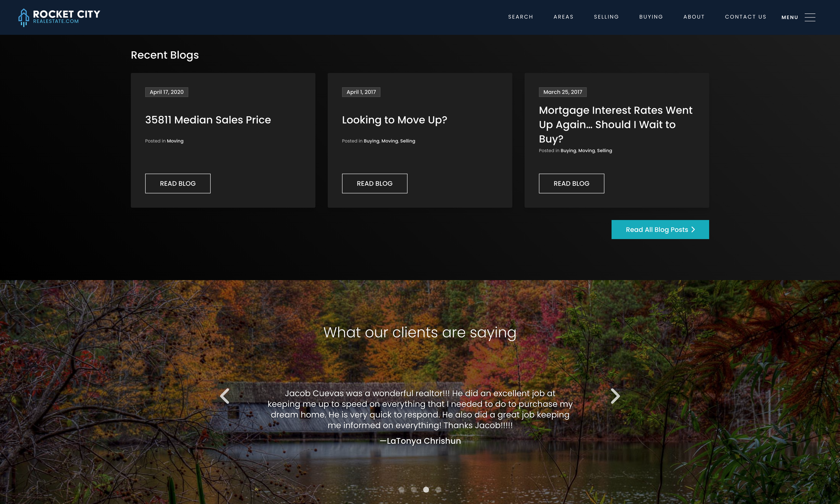Viewport: 840px width, 504px height.
Task: Open the CONTACT US nav item
Action: tap(746, 17)
